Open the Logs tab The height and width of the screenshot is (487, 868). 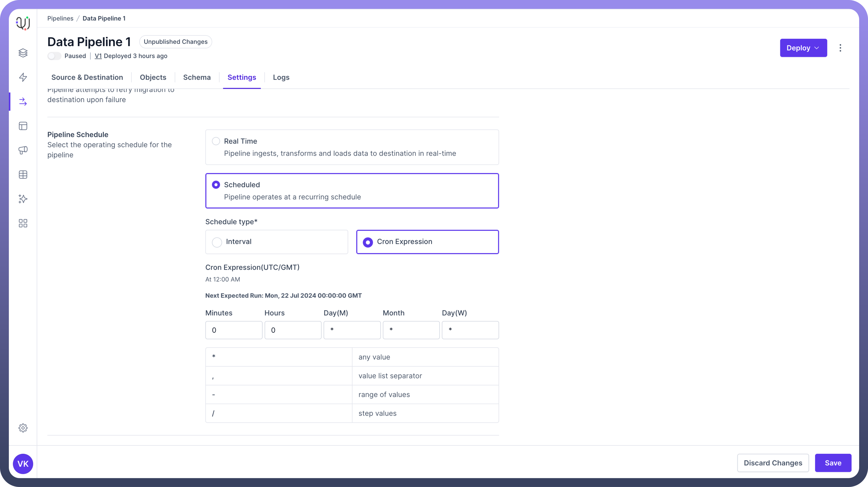(281, 77)
